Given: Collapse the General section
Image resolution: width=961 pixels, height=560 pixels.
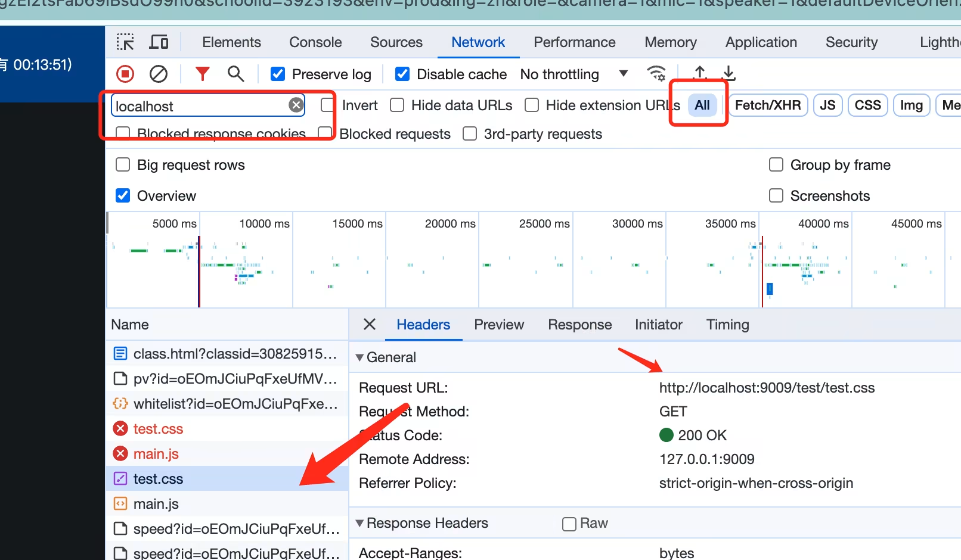Looking at the screenshot, I should click(x=360, y=357).
